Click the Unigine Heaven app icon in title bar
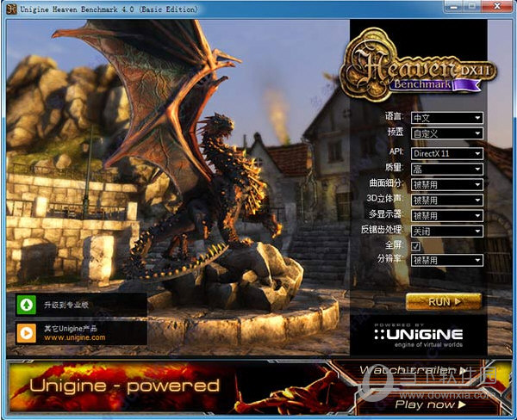Screen dimensions: 517x420 (11, 9)
